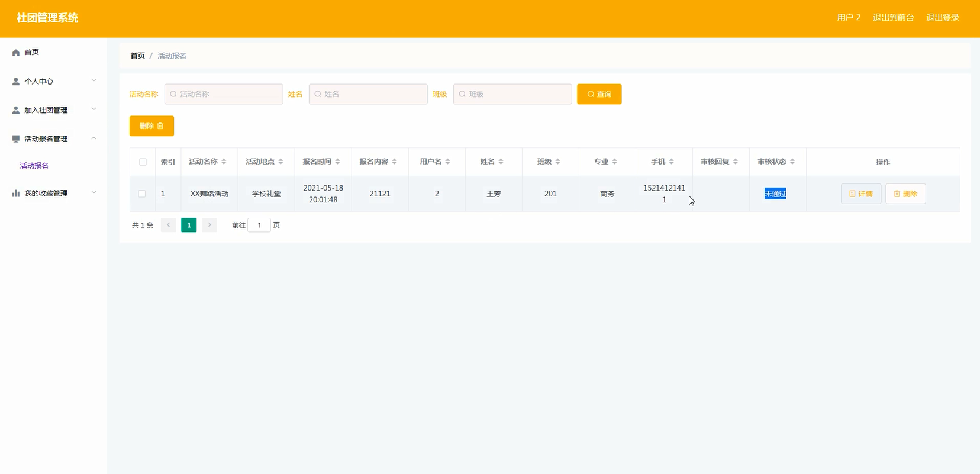Image resolution: width=980 pixels, height=474 pixels.
Task: Expand the 个人中心 menu chevron
Action: [94, 80]
